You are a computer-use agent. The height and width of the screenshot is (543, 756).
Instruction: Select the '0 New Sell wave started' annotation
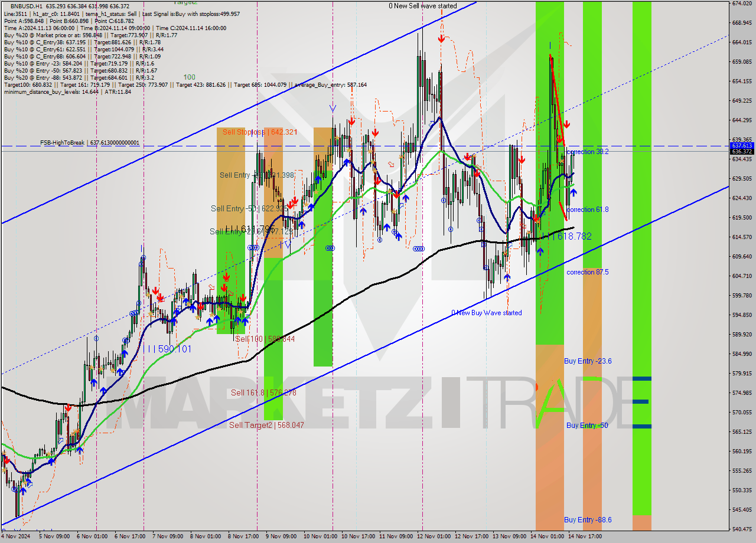click(x=422, y=6)
